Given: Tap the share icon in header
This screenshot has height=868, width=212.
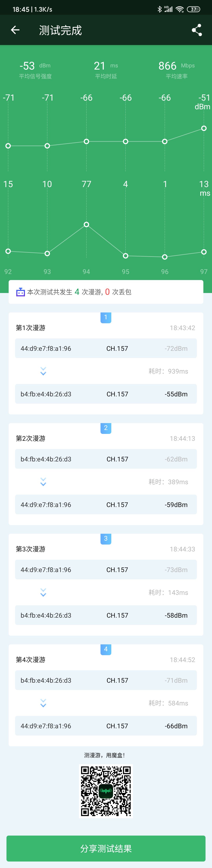Looking at the screenshot, I should point(197,30).
